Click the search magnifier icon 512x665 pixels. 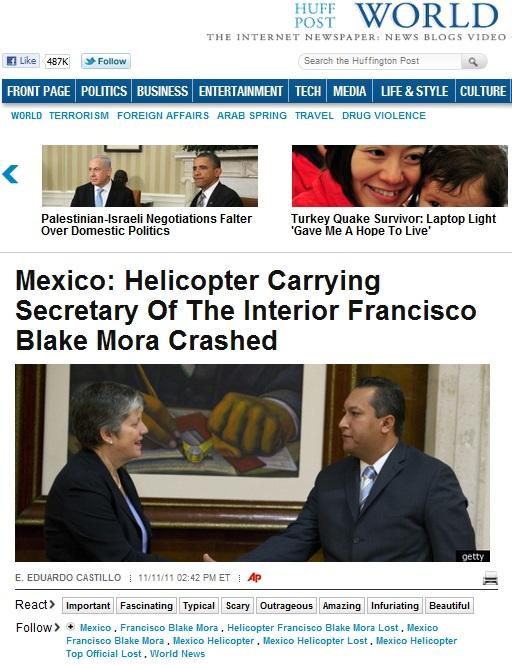click(x=473, y=61)
